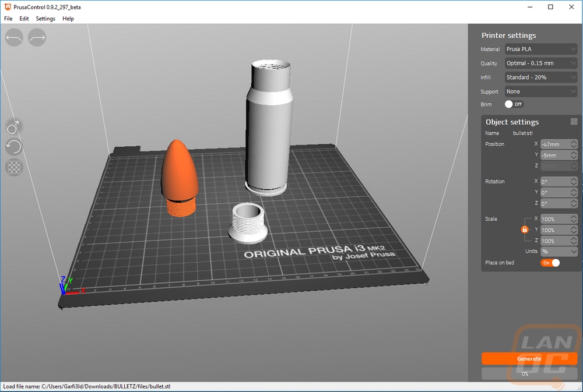The height and width of the screenshot is (392, 583).
Task: Select the scale tool in viewport
Action: pyautogui.click(x=14, y=127)
